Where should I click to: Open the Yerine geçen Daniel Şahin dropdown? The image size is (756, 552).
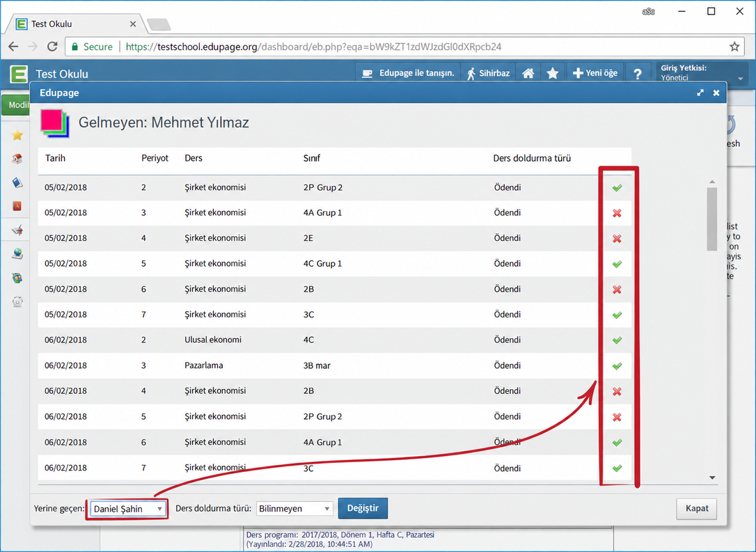(x=128, y=509)
